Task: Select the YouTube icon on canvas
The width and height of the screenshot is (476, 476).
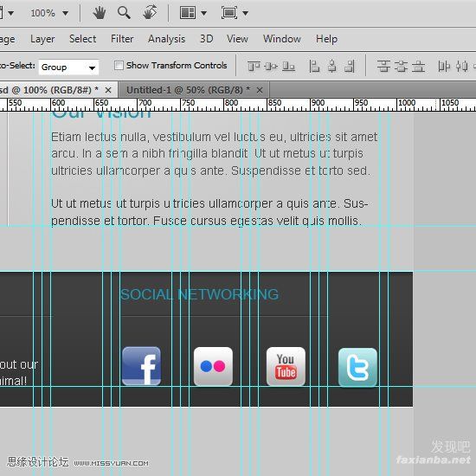Action: pyautogui.click(x=286, y=366)
